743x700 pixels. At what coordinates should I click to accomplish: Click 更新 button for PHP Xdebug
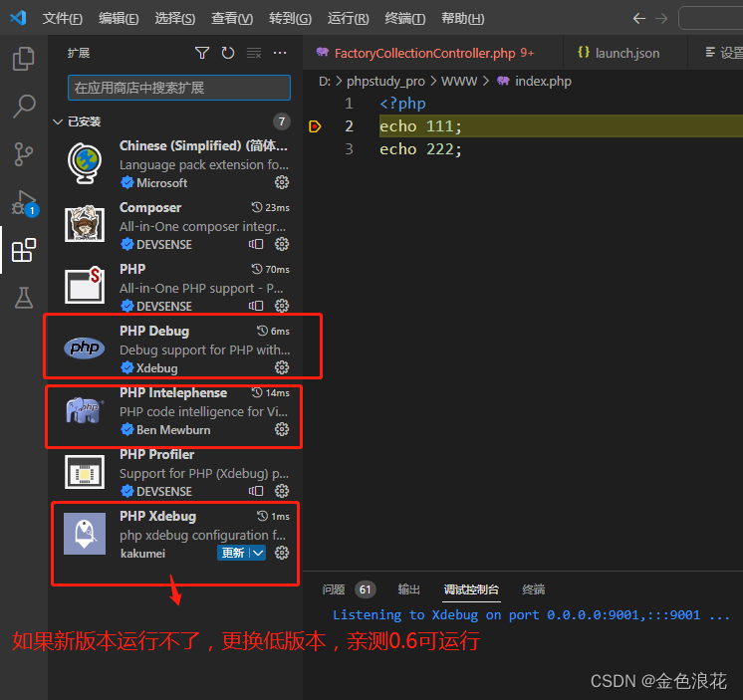click(x=233, y=553)
